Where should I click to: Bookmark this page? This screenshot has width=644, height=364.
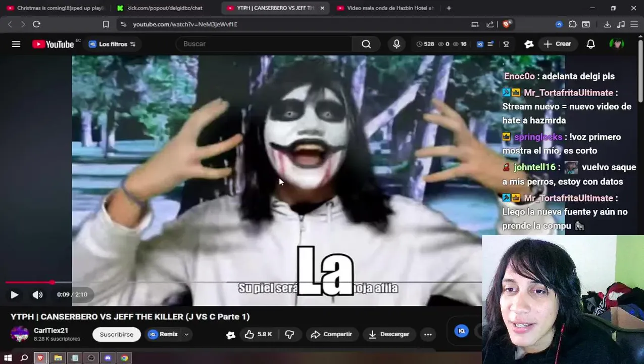(106, 24)
